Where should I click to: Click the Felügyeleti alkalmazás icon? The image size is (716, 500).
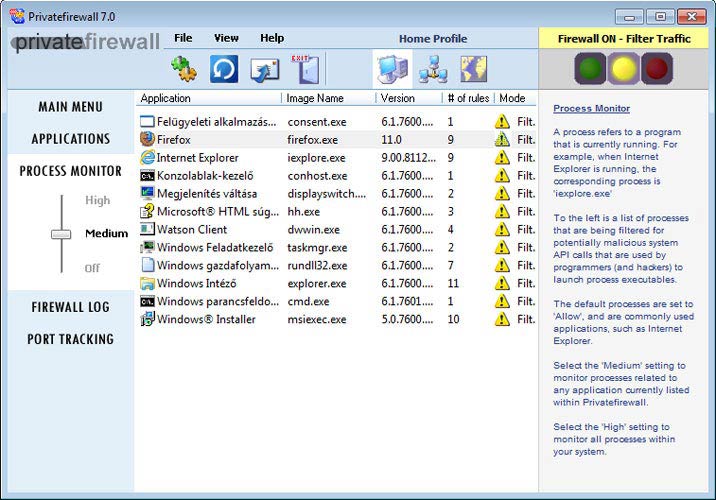point(147,121)
